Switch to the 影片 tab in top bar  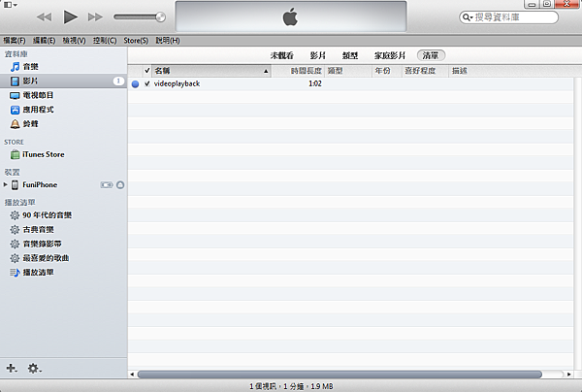(318, 55)
